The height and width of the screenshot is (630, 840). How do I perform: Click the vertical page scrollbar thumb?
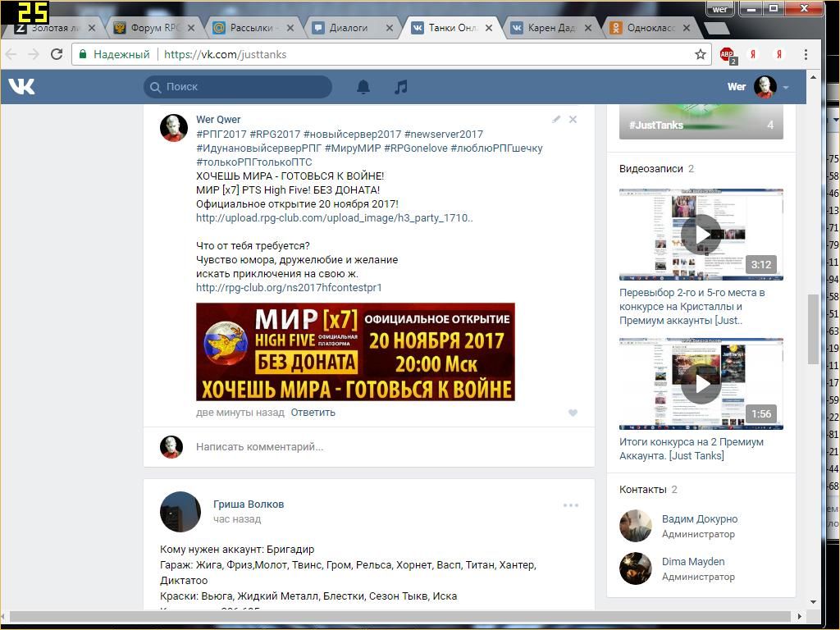click(813, 329)
